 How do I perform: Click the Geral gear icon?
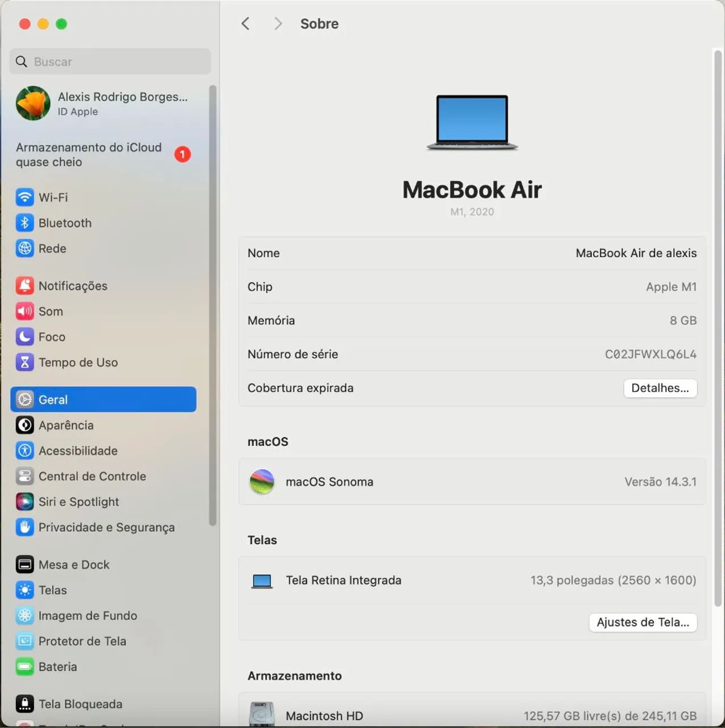[24, 399]
